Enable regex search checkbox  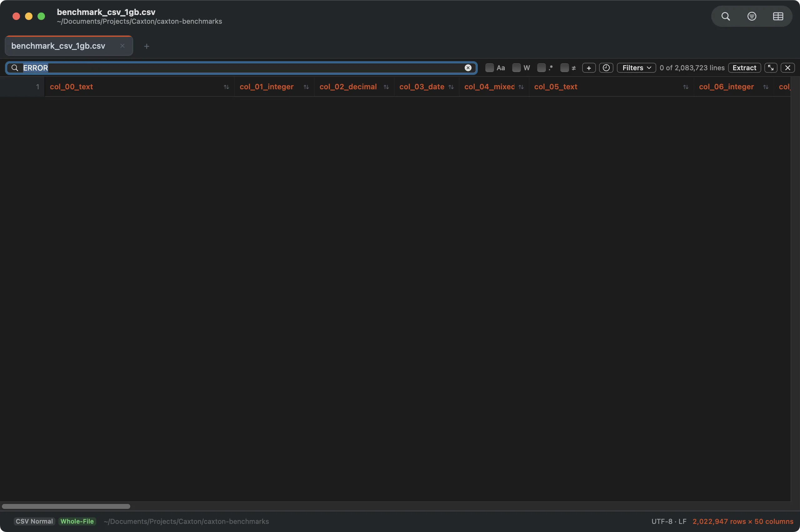tap(542, 68)
